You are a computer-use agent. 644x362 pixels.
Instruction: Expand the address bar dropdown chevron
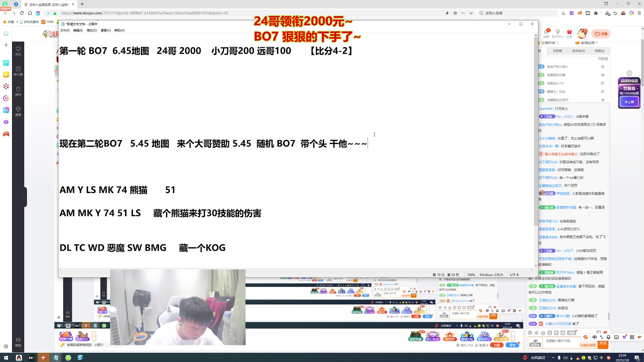point(471,13)
